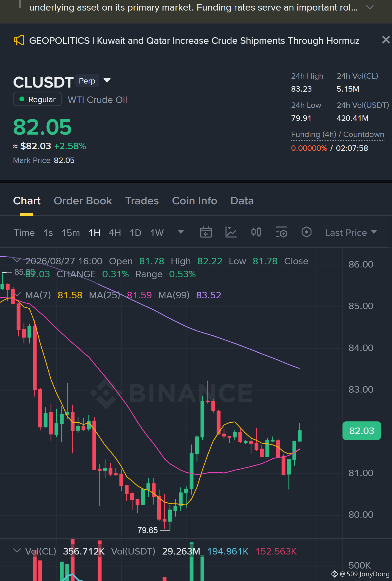Collapse the OHLC candle info row
This screenshot has width=392, height=581.
[17, 260]
